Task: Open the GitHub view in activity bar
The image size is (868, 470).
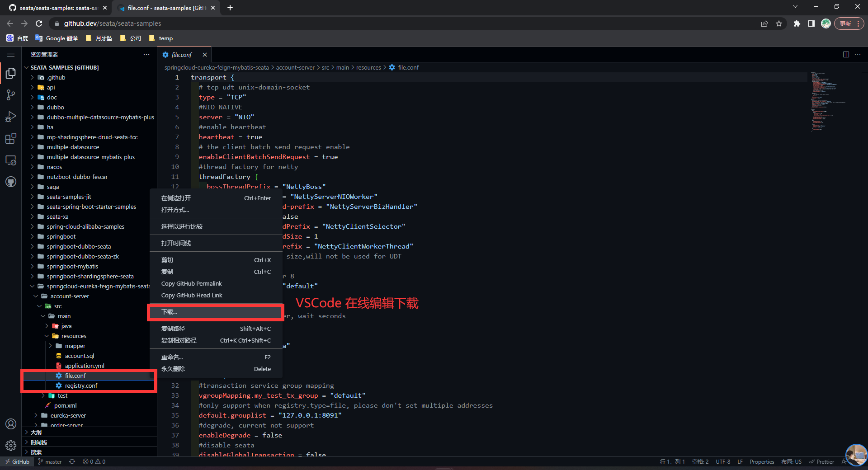Action: coord(11,182)
